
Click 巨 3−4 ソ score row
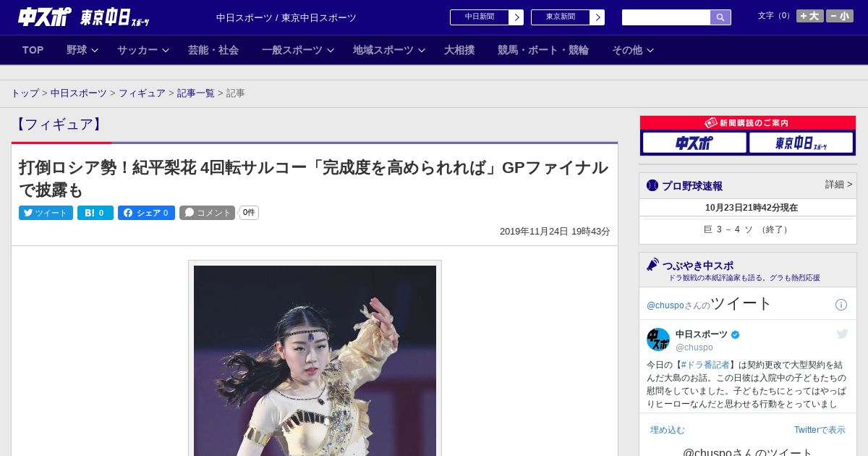click(x=747, y=229)
